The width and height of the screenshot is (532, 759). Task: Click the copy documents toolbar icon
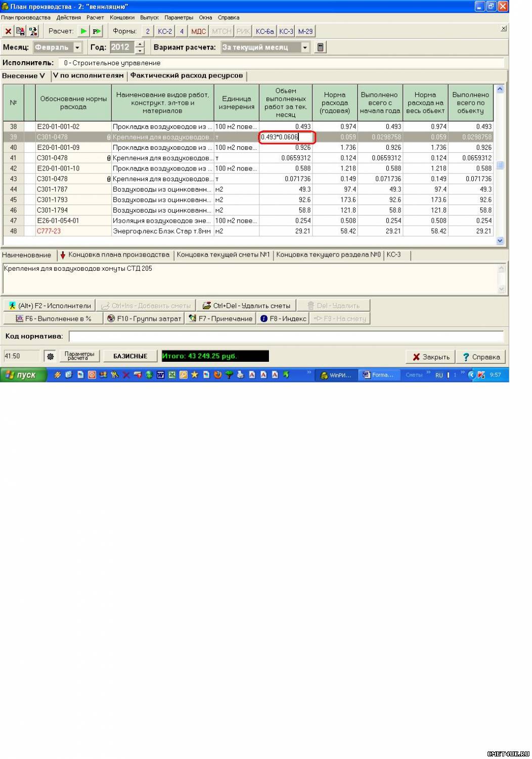(x=20, y=31)
